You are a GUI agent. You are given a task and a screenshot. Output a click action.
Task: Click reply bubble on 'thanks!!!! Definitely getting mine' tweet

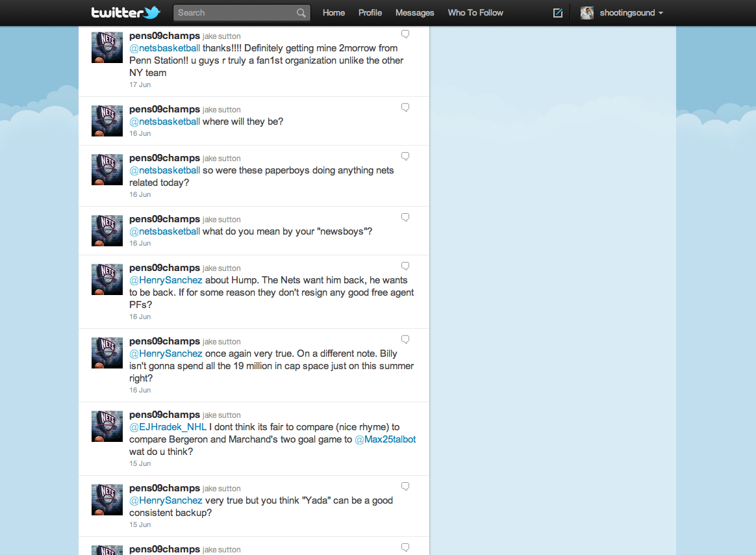405,34
